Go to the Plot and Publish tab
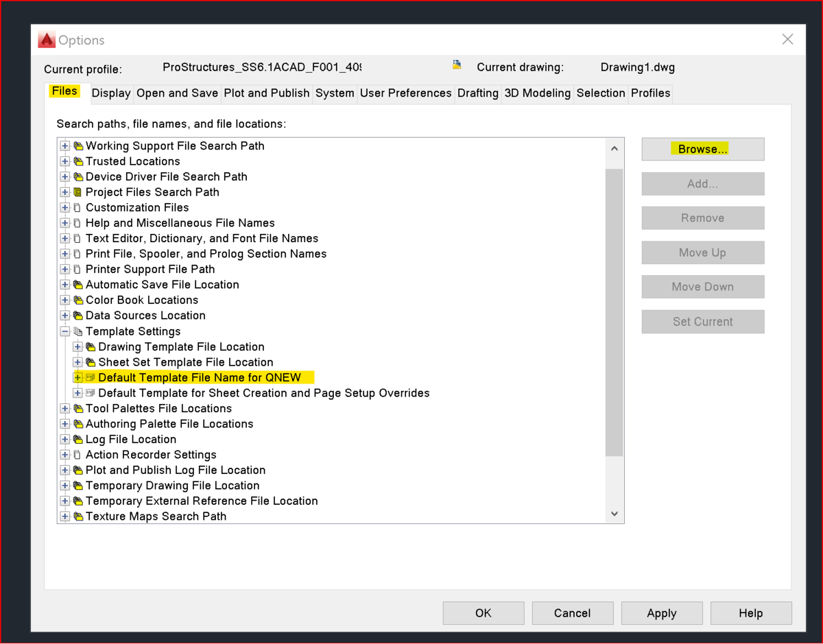This screenshot has width=823, height=644. coord(267,93)
